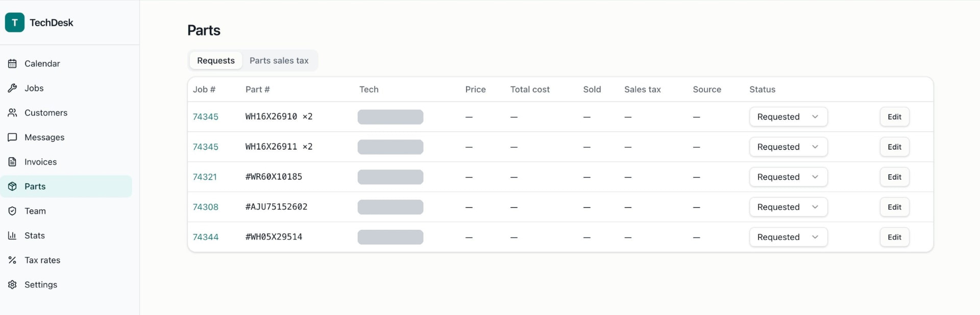
Task: Open job 74345 link in WH16X26910 row
Action: click(206, 117)
